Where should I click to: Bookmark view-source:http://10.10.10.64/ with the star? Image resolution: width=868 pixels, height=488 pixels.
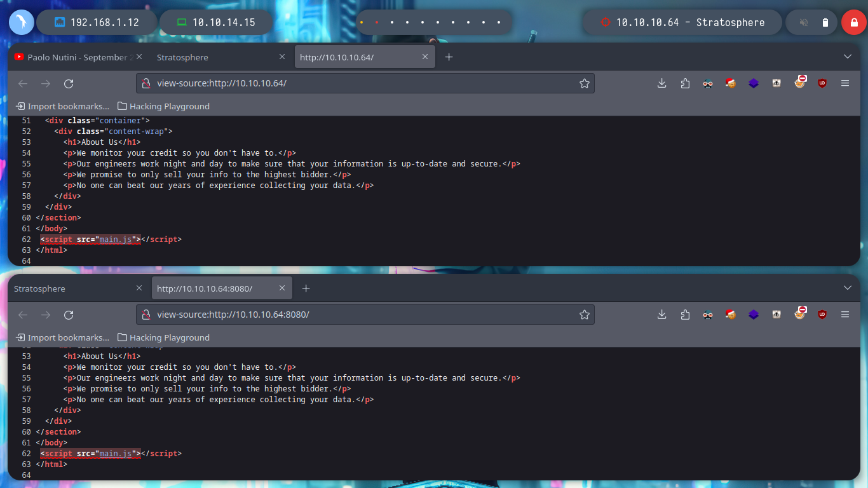584,83
